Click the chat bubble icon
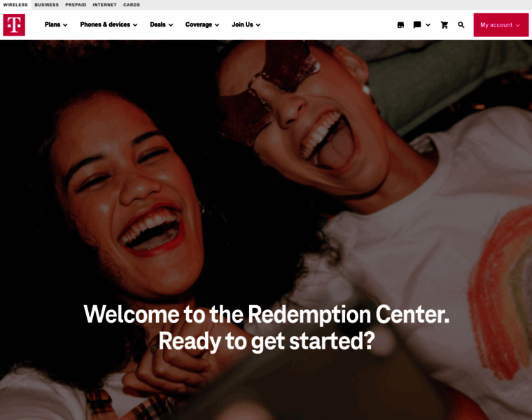Image resolution: width=532 pixels, height=420 pixels. (x=417, y=24)
